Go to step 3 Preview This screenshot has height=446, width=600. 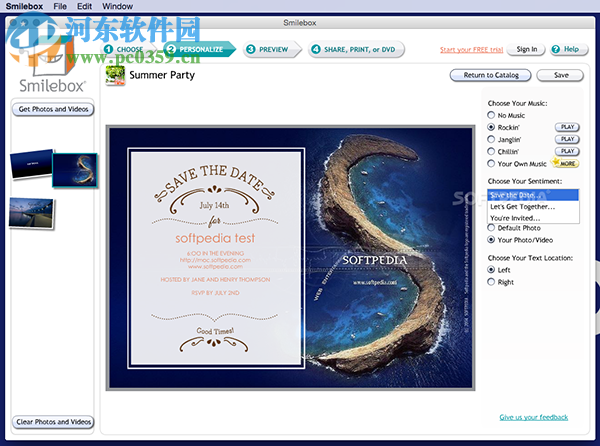click(272, 49)
